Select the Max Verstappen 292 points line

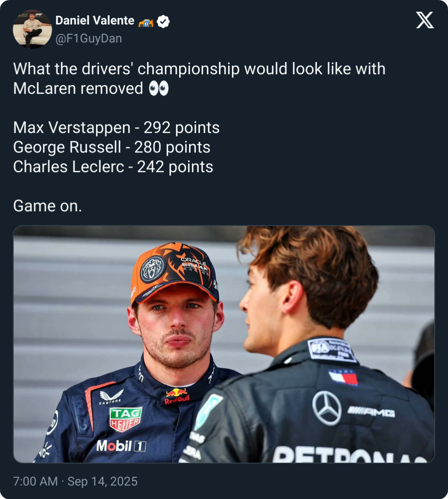[116, 128]
